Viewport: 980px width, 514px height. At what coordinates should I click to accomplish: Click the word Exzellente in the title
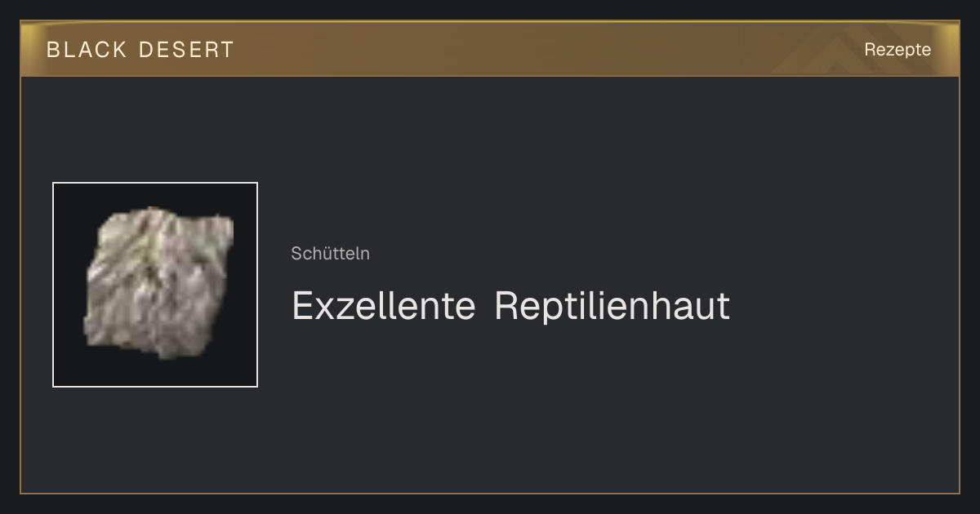click(384, 306)
